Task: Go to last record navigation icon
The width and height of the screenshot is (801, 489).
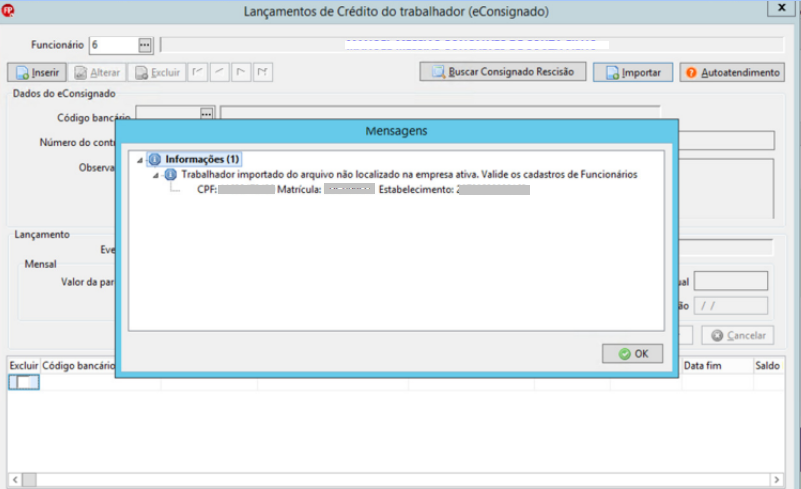Action: [x=263, y=72]
